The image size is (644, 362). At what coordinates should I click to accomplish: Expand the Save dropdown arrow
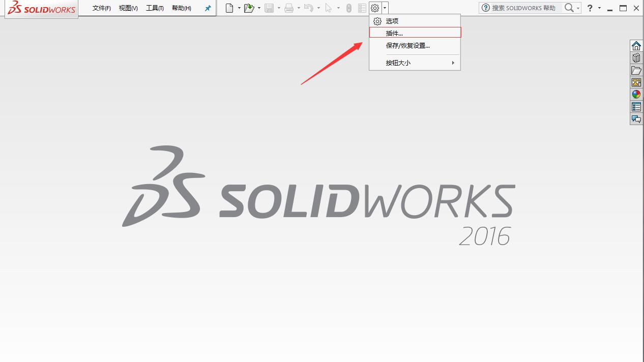coord(279,8)
